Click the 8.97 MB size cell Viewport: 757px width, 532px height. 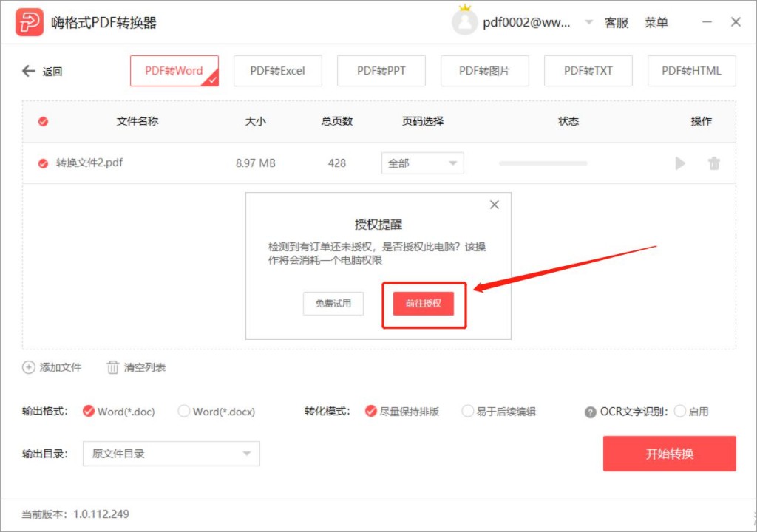pos(255,163)
